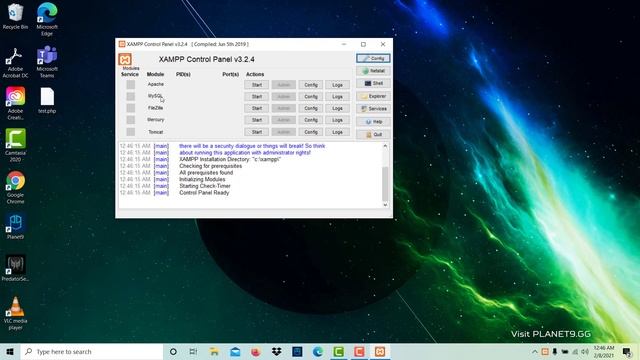Open Dropbox from the taskbar
The height and width of the screenshot is (360, 640).
277,351
